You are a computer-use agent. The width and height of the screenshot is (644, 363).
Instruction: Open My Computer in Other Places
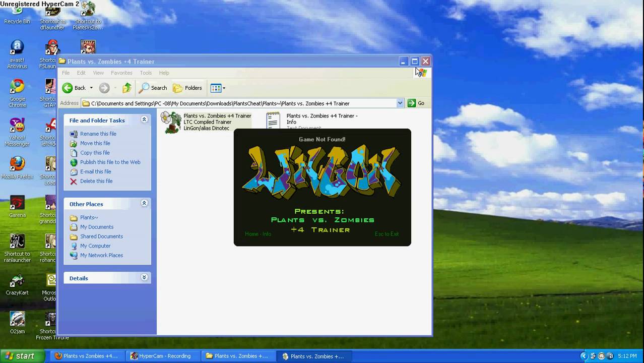coord(95,246)
